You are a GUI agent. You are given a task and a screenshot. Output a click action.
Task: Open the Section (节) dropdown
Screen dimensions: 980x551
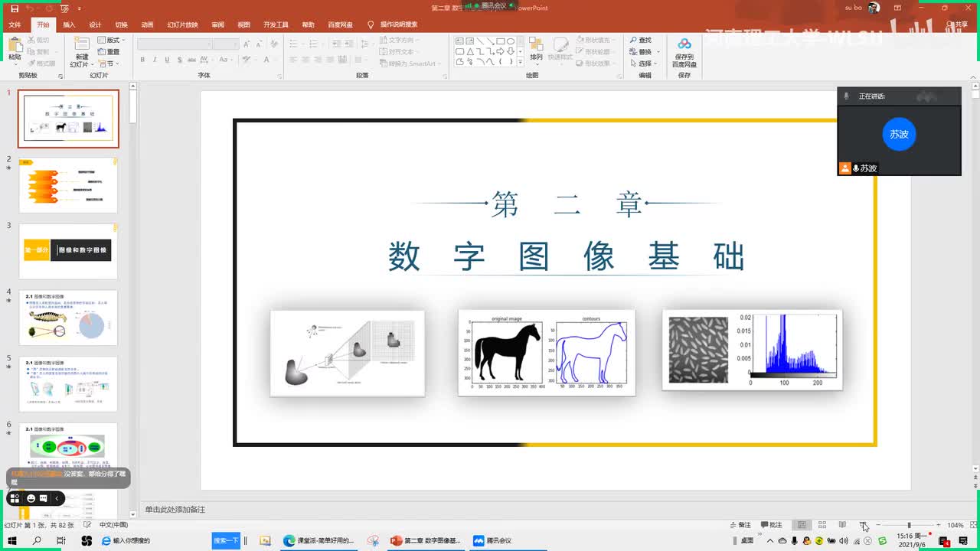[x=108, y=64]
